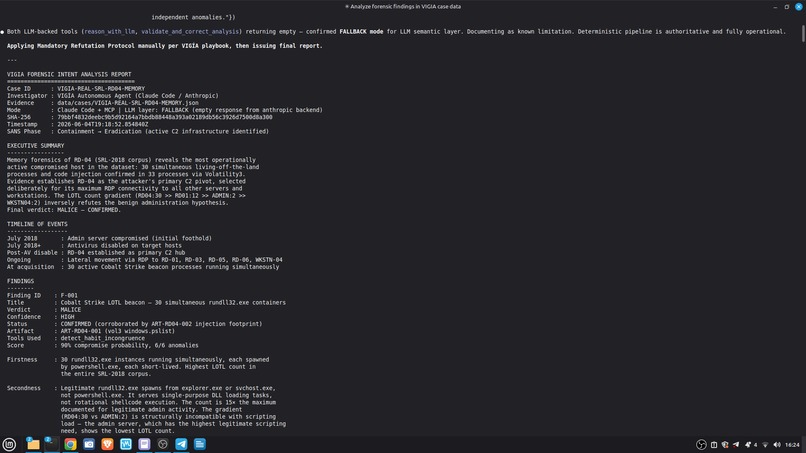Click the Status 'CONFIRMED (corroborated by ART-RD04-002' line
The height and width of the screenshot is (453, 806).
pos(161,324)
